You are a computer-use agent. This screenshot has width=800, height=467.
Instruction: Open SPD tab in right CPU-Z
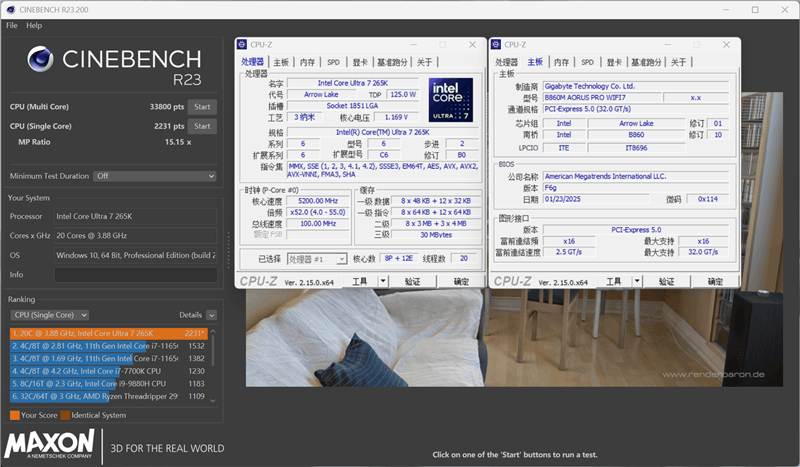587,62
